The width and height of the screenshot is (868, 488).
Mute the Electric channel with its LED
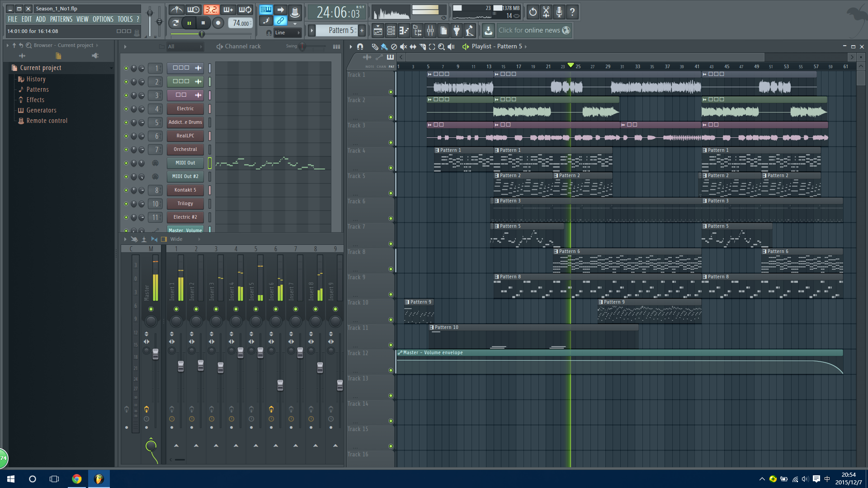tap(126, 109)
